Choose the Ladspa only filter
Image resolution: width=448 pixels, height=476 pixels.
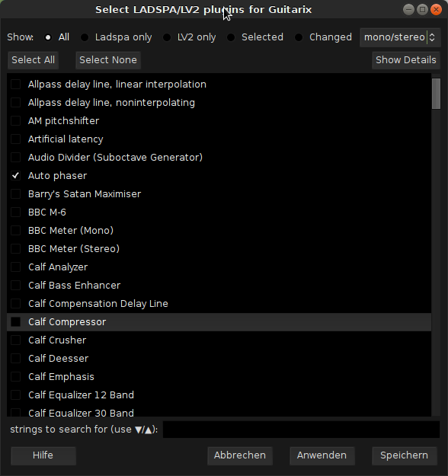(x=85, y=37)
